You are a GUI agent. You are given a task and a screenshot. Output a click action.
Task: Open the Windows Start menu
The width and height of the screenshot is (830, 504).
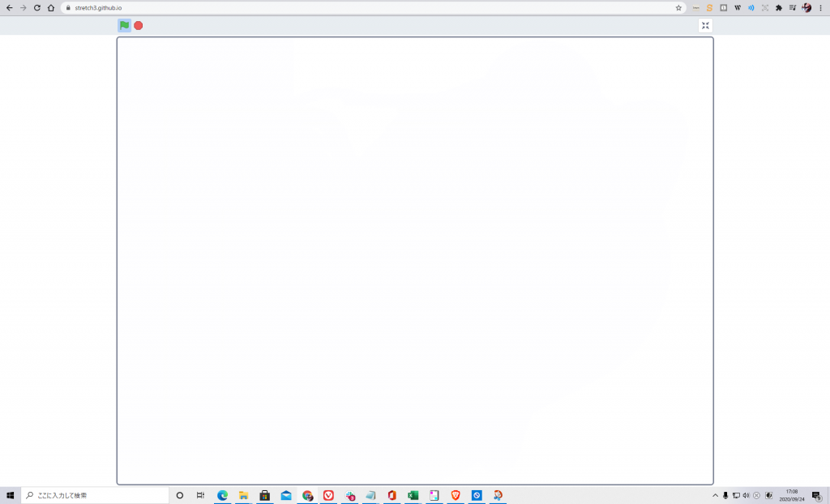[11, 495]
